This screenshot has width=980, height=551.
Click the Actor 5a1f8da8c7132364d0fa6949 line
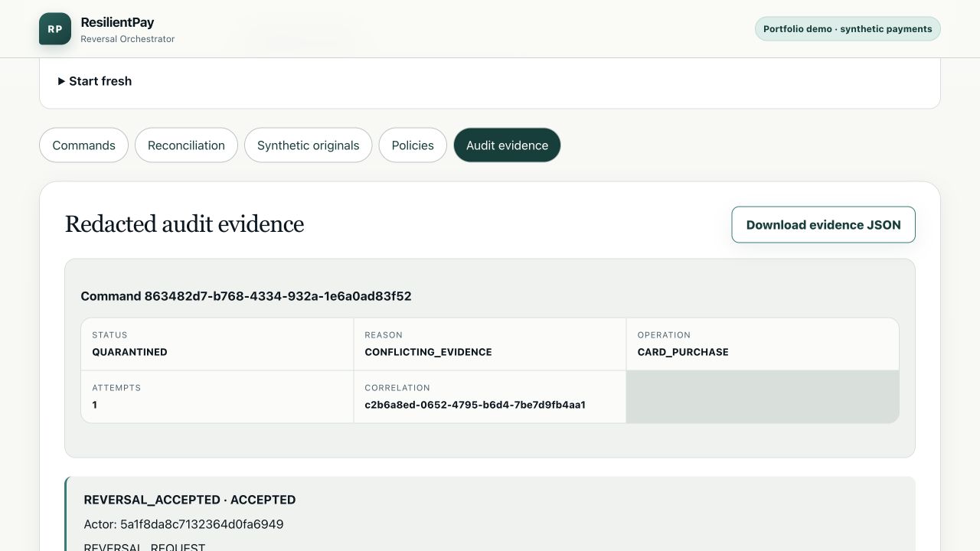(x=184, y=524)
